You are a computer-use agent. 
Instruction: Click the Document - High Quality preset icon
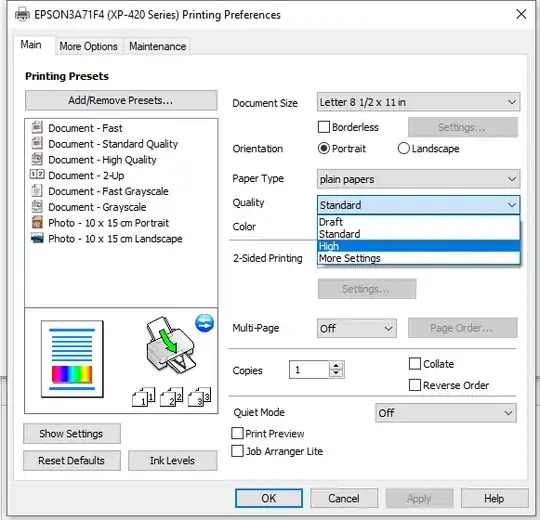click(x=37, y=159)
